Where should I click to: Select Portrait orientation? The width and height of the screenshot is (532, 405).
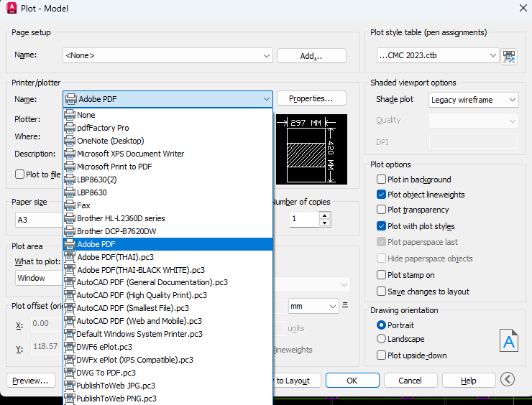[381, 325]
